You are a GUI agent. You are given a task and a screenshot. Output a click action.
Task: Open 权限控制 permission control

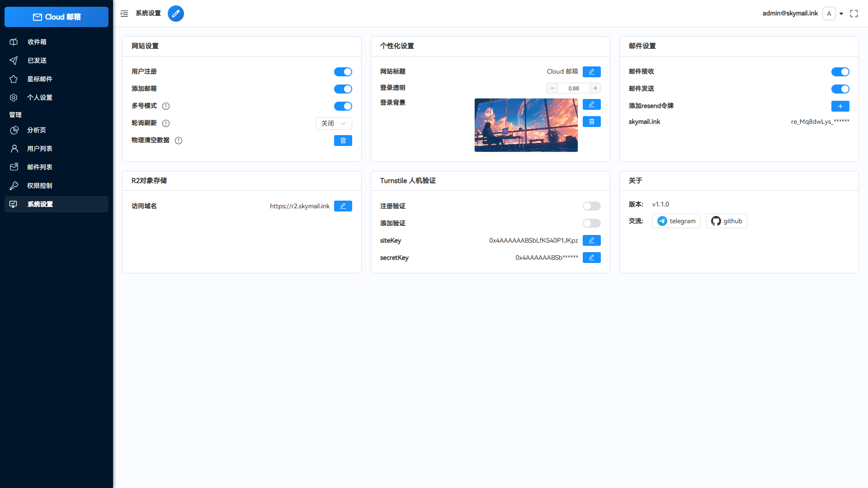[57, 185]
